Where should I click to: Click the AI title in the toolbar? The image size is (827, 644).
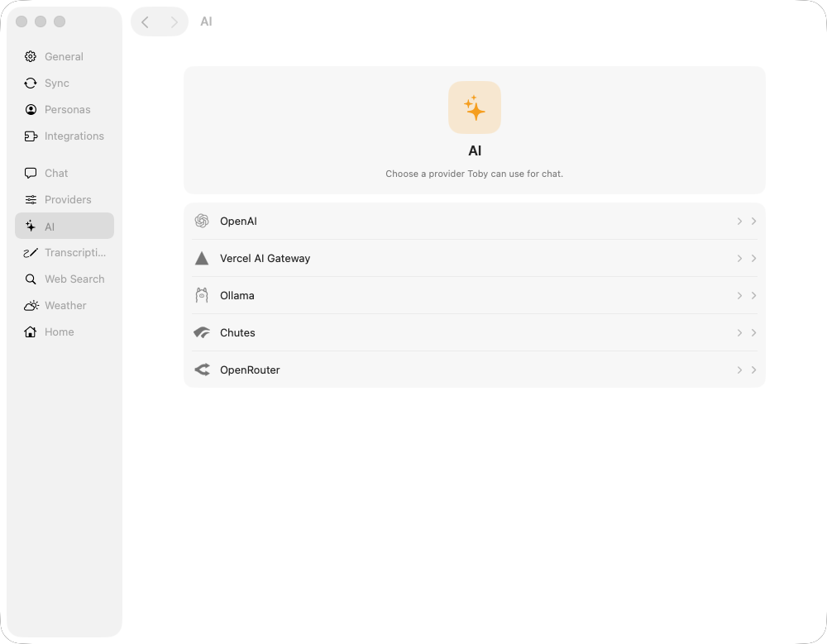tap(206, 21)
